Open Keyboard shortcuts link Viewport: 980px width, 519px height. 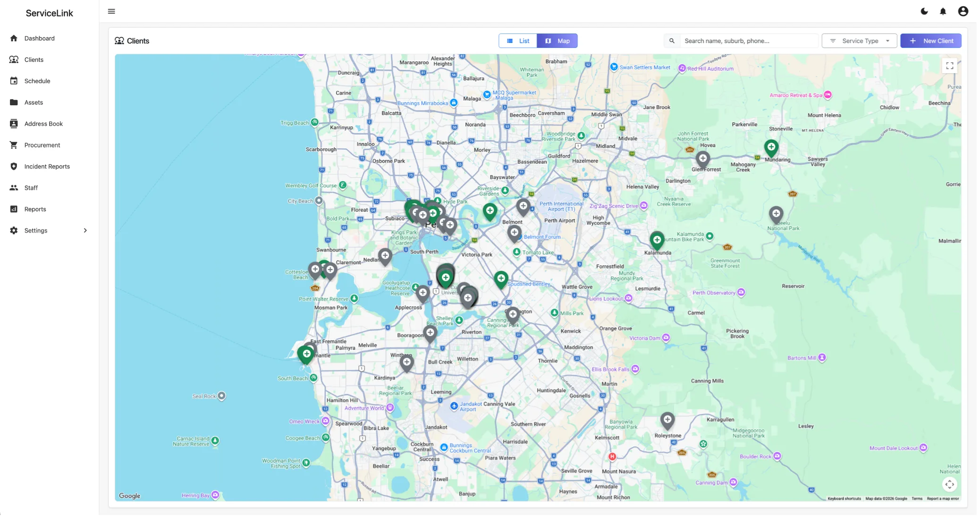844,498
